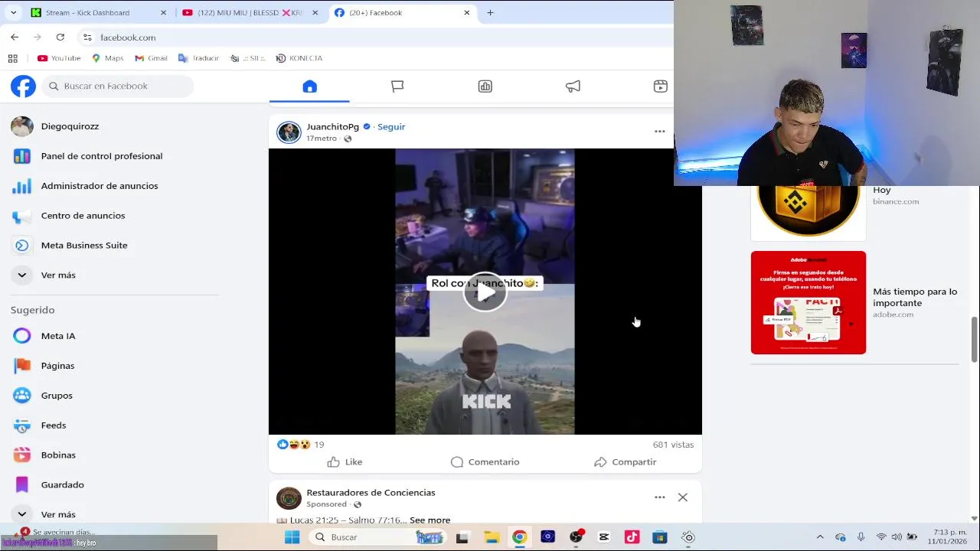Image resolution: width=980 pixels, height=551 pixels.
Task: Click the Más tiempo para lo importante ad
Action: pos(915,297)
